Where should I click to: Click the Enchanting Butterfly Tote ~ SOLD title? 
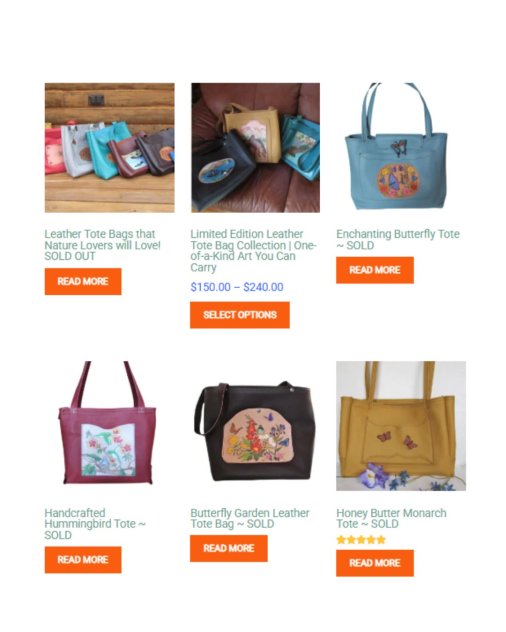pos(398,239)
